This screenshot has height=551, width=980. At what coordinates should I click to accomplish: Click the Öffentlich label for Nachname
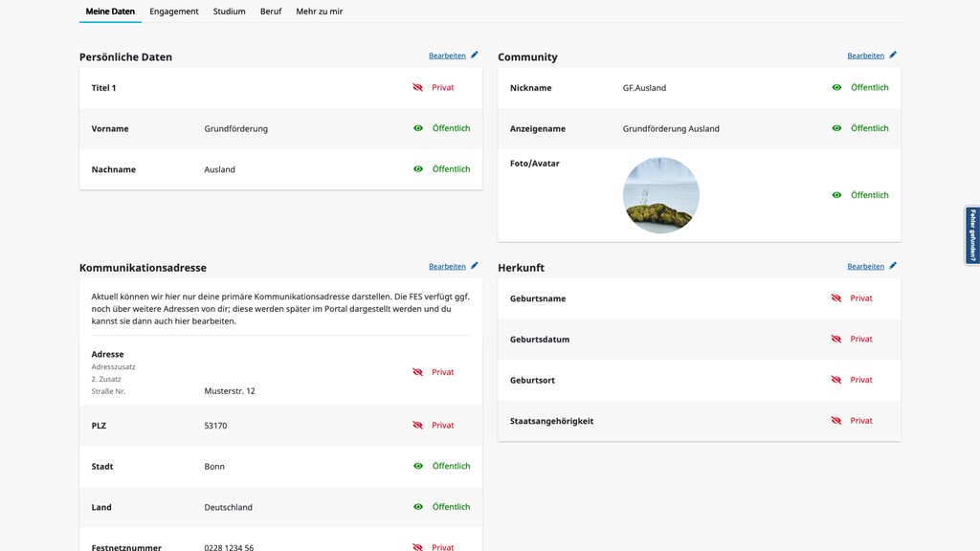click(452, 168)
